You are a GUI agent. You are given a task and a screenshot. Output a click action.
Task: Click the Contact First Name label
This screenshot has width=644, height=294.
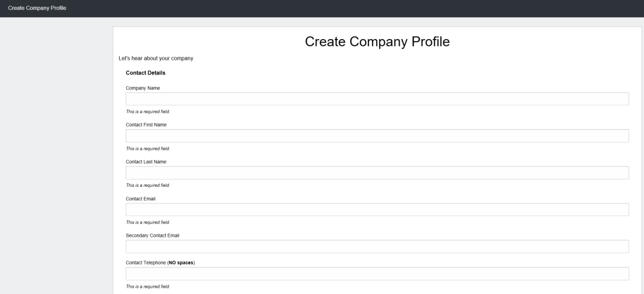pyautogui.click(x=146, y=125)
